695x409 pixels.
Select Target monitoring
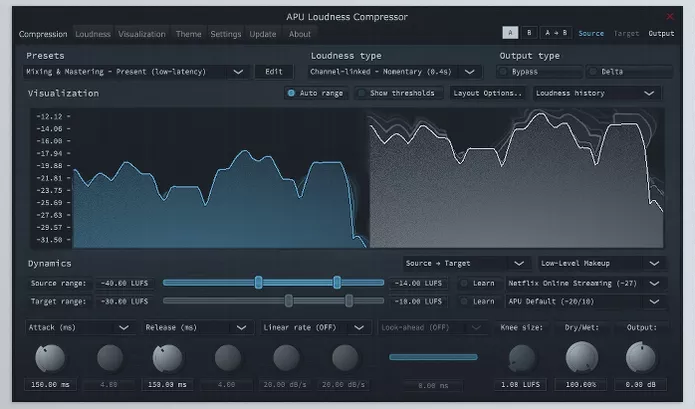tap(626, 33)
